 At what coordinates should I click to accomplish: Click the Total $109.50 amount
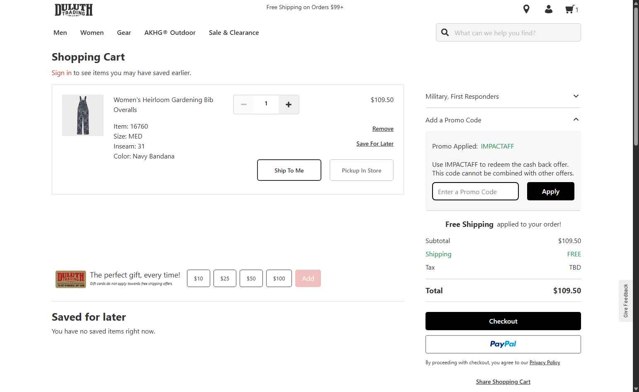click(x=567, y=291)
